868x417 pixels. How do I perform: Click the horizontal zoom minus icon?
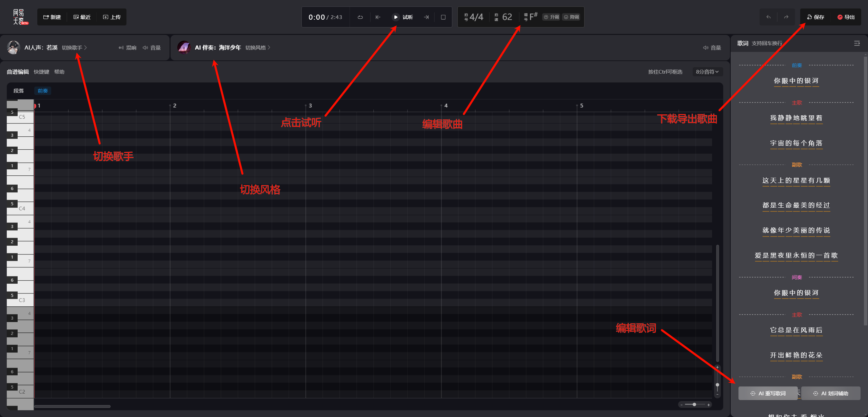(x=682, y=405)
